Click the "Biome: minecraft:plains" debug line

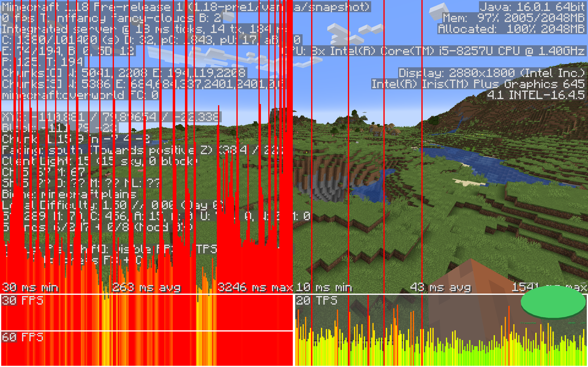tap(69, 195)
